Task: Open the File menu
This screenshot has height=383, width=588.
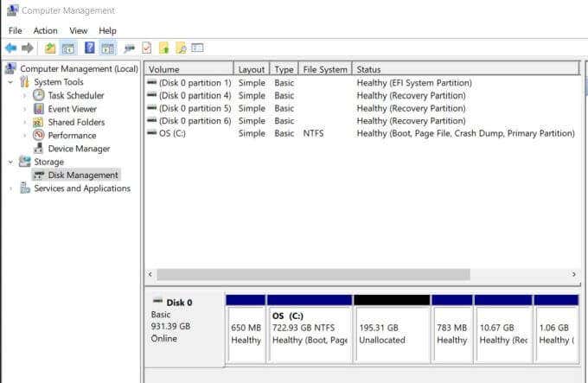Action: click(x=16, y=31)
